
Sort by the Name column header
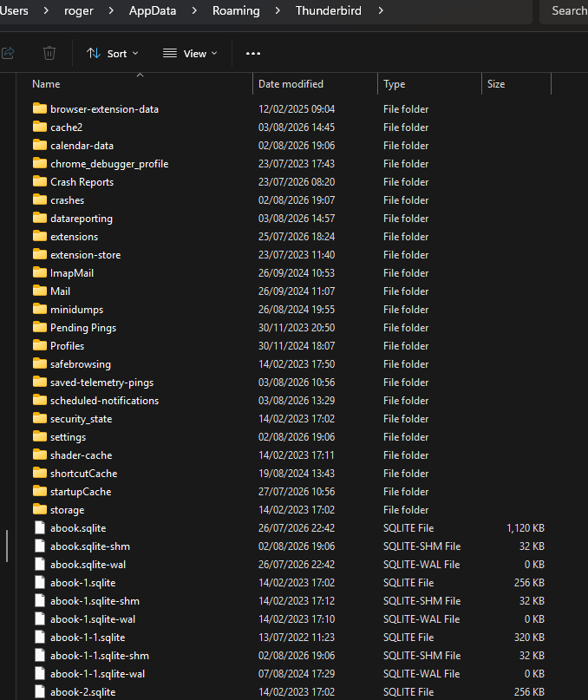[46, 84]
